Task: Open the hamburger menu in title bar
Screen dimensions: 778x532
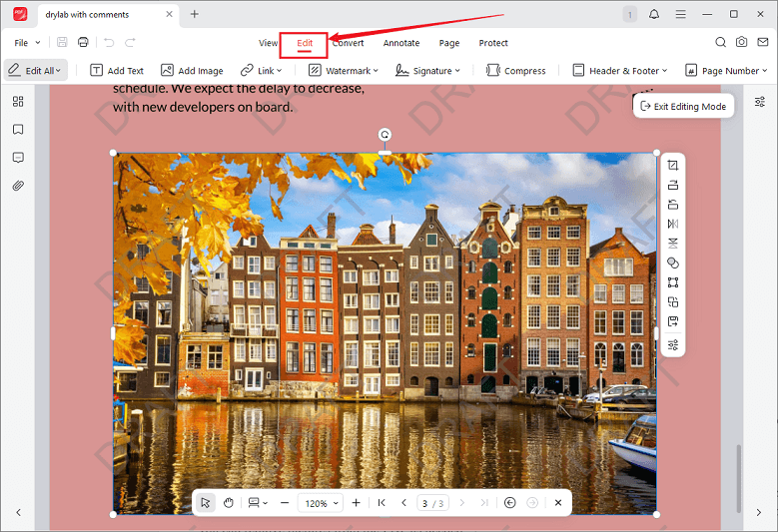Action: [681, 14]
